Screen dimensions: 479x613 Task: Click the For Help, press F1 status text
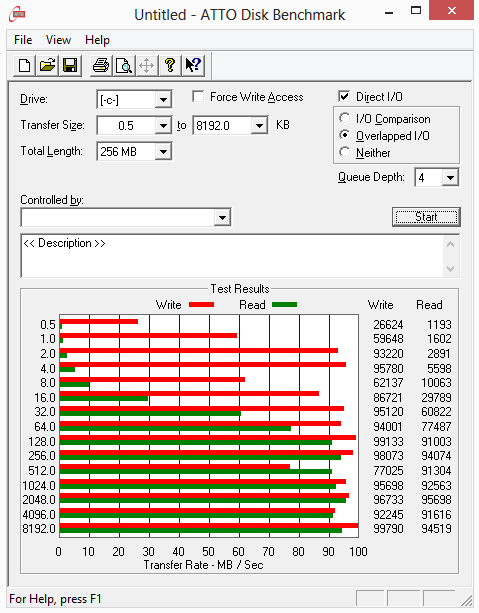coord(55,599)
